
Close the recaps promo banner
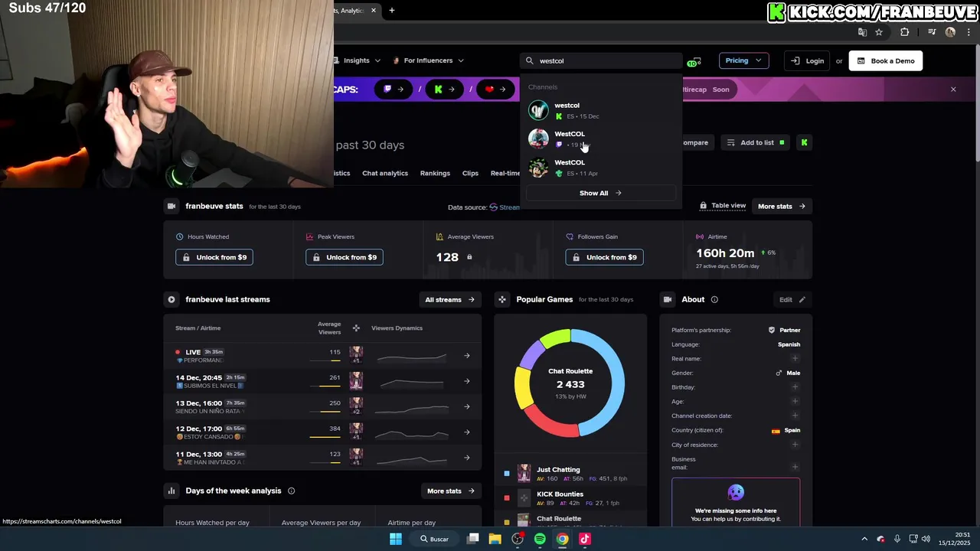pyautogui.click(x=953, y=90)
